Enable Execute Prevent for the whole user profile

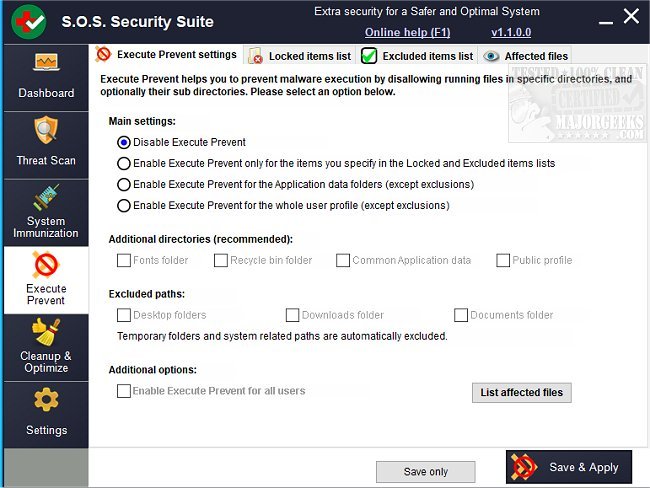point(124,206)
